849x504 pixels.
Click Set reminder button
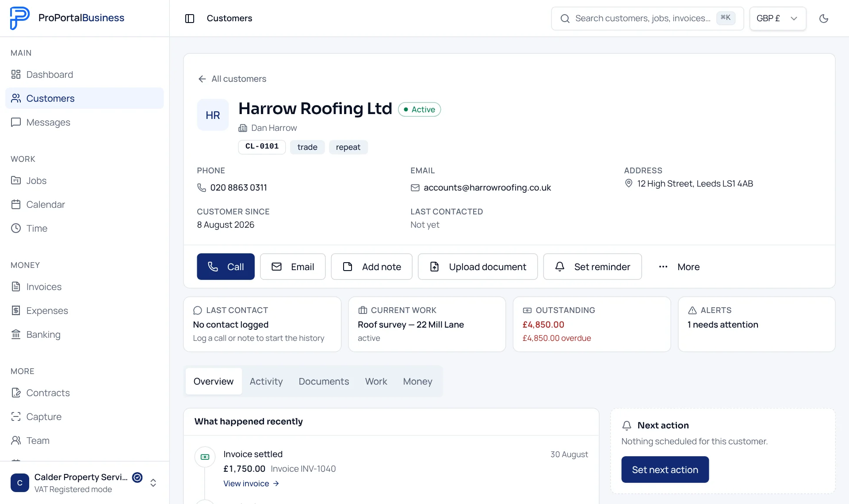click(593, 267)
